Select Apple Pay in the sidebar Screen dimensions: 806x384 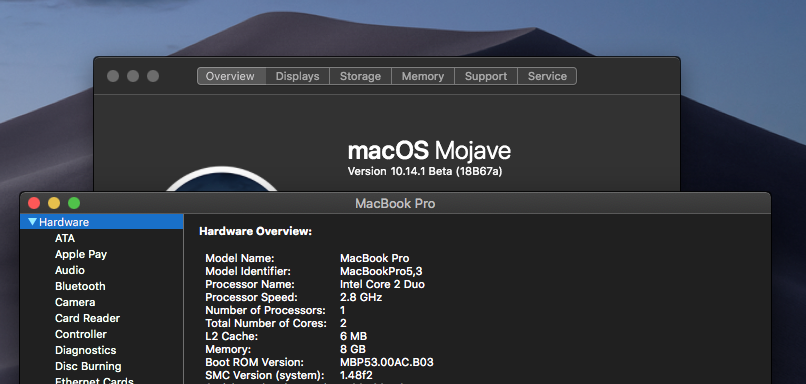(81, 254)
